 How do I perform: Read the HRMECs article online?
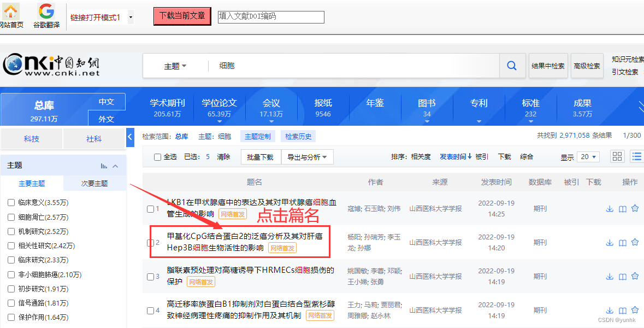tap(622, 276)
